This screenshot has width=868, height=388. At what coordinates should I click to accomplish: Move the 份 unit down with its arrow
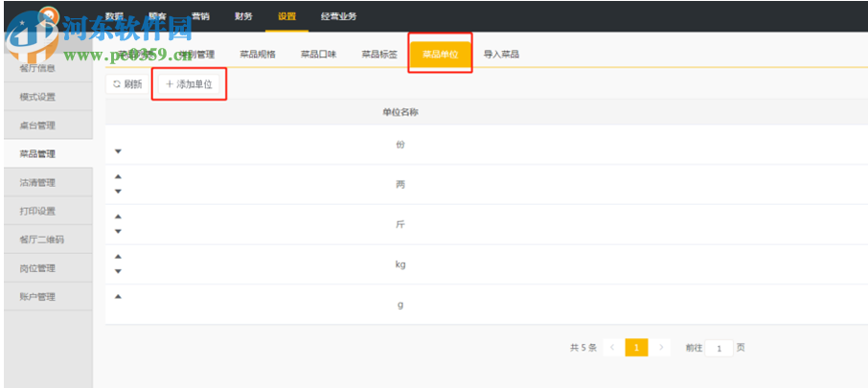(x=118, y=151)
